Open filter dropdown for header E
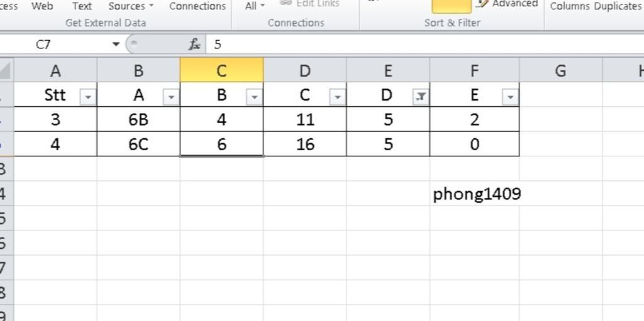 (x=511, y=97)
